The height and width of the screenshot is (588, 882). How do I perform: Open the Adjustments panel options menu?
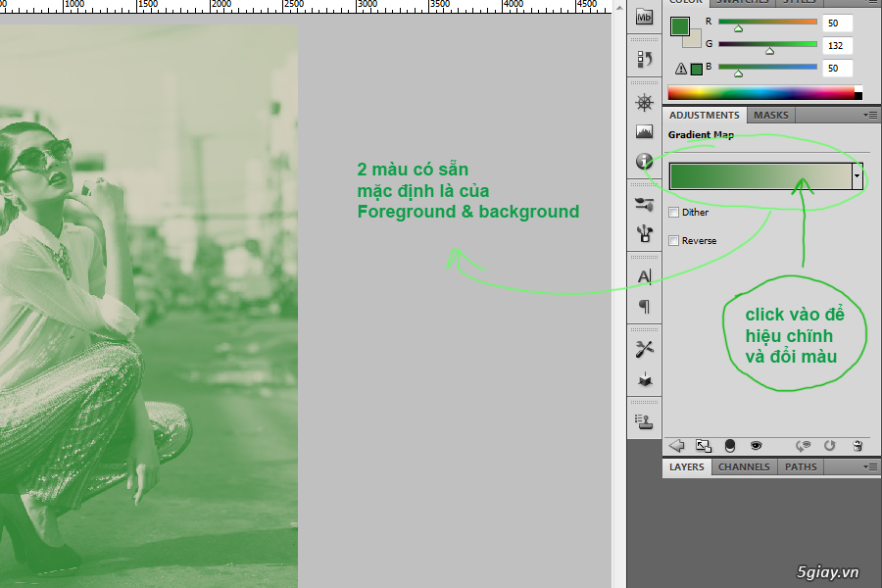pyautogui.click(x=869, y=116)
